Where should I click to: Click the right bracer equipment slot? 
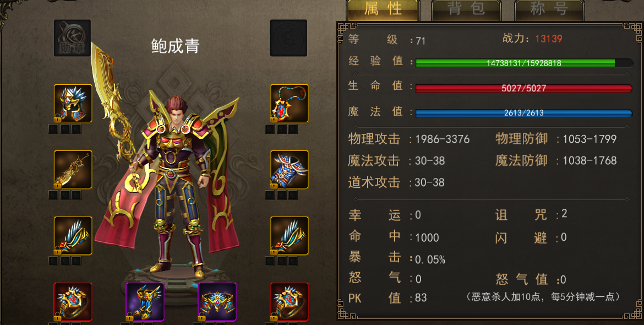click(289, 235)
